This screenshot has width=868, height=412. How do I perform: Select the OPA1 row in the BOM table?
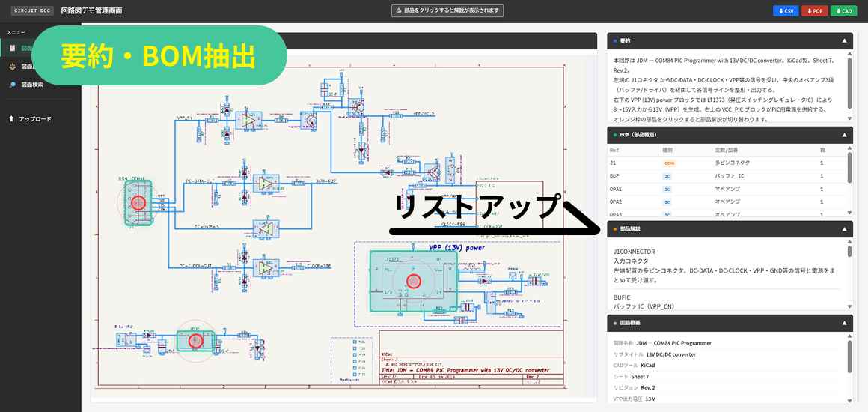(727, 189)
